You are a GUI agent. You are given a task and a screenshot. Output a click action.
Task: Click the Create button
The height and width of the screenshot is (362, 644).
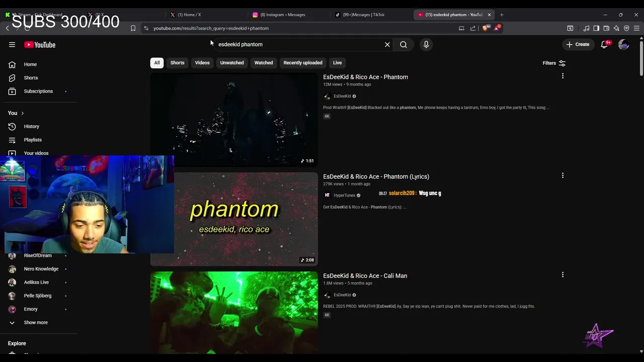pos(578,44)
